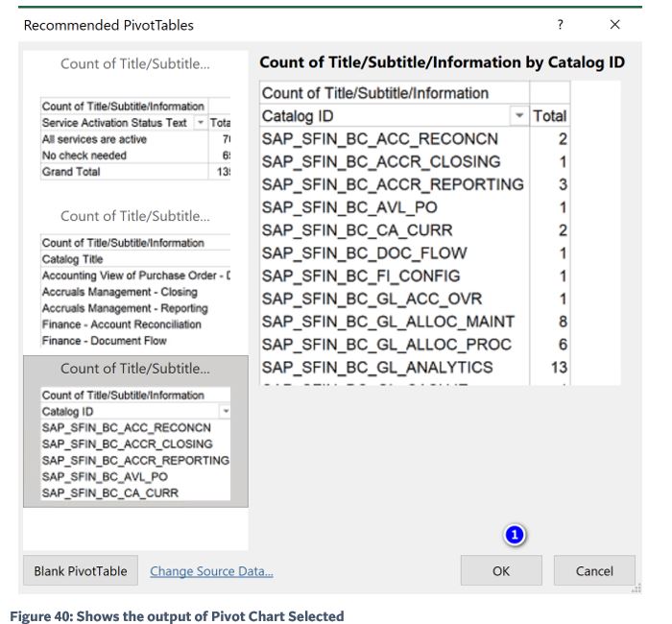Image resolution: width=672 pixels, height=624 pixels.
Task: Select the Catalog Title pivot thumbnail
Action: [135, 279]
